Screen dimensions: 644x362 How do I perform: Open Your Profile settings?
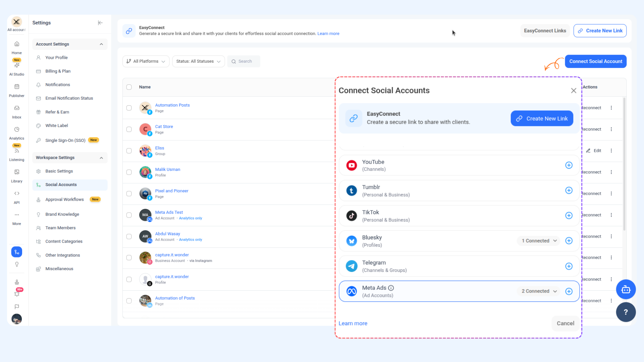click(56, 58)
